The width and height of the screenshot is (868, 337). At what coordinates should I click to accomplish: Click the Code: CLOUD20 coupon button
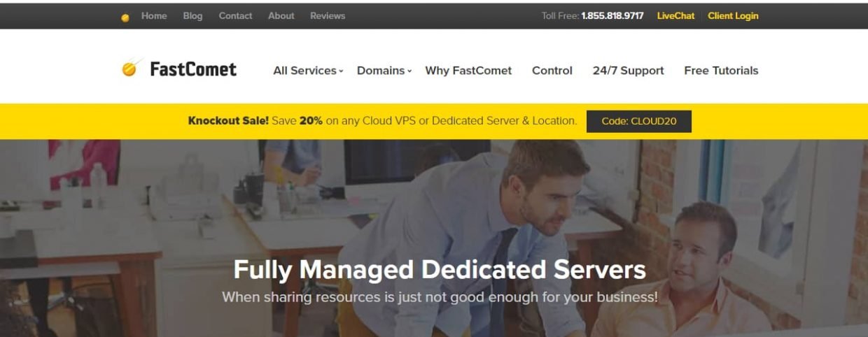coord(639,121)
